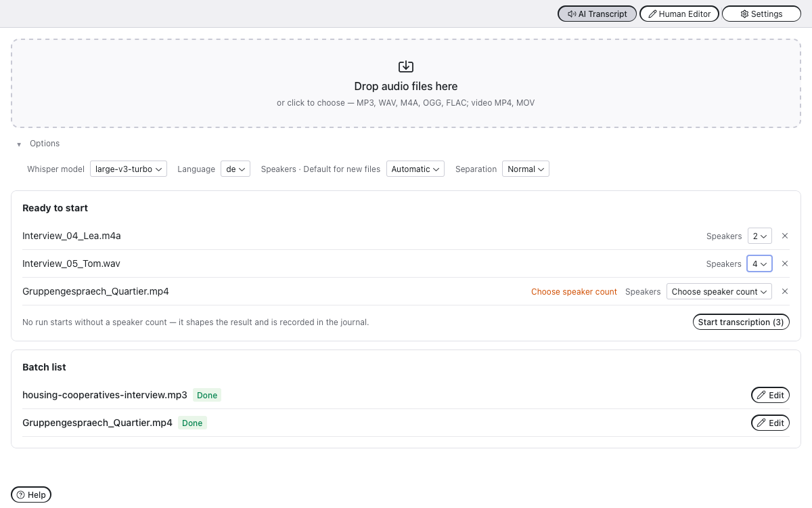
Task: Open Choose speaker count dropdown for Gruppengespraech_Quartier.mp4
Action: (x=719, y=291)
